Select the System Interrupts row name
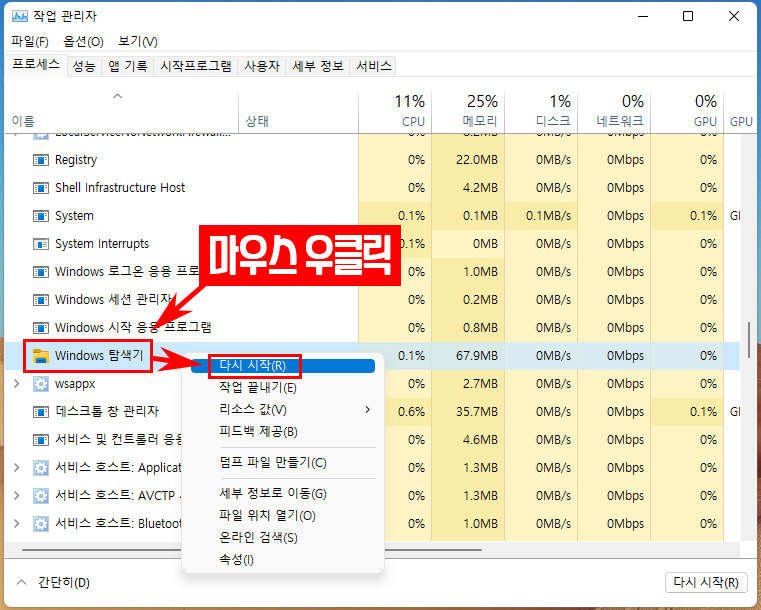Screen dimensions: 761x610 point(102,244)
